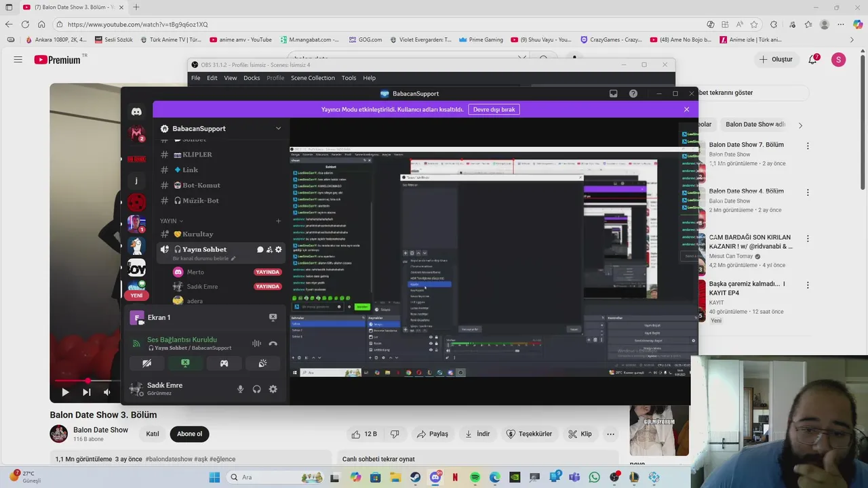Viewport: 868px width, 488px height.
Task: Open Netflix from the taskbar
Action: pyautogui.click(x=455, y=477)
